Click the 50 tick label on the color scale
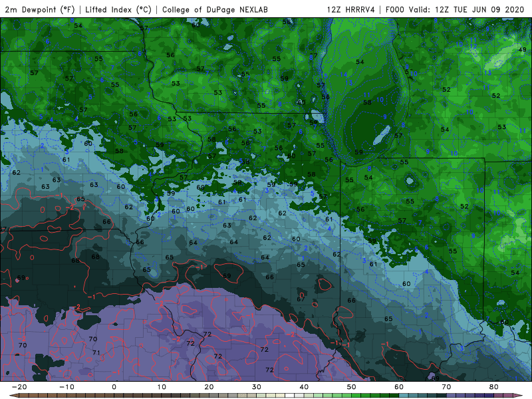The image size is (532, 399). (352, 387)
